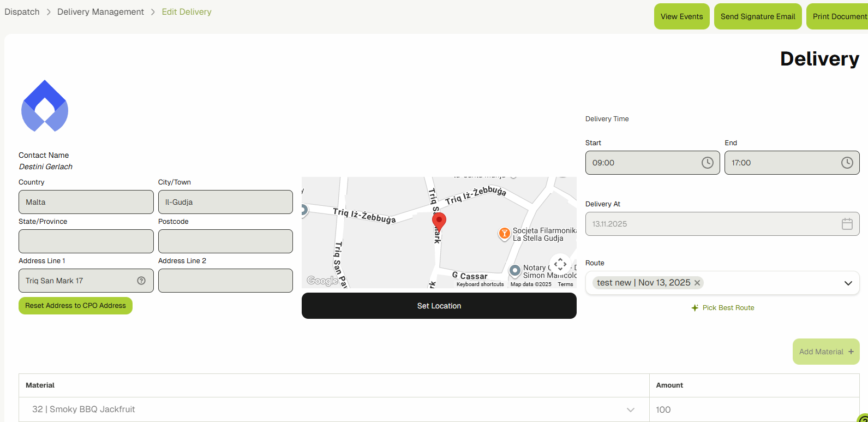Open the calendar icon in Delivery At
This screenshot has width=868, height=422.
click(847, 224)
